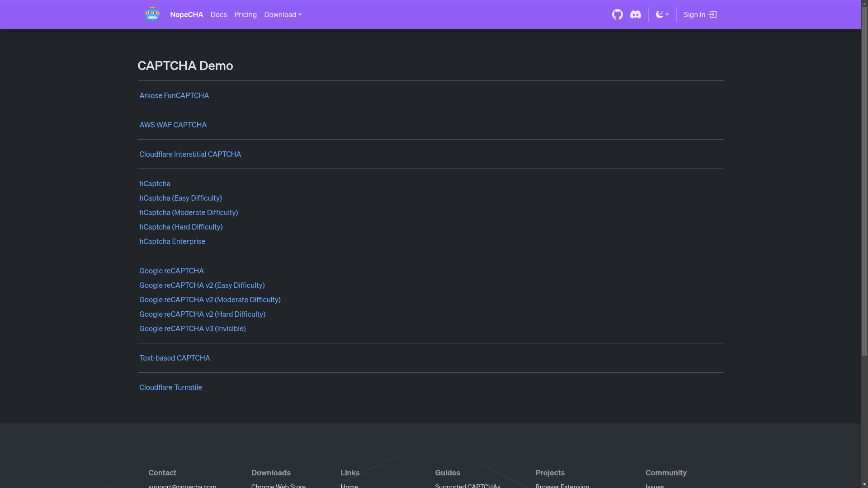Open the GitHub icon link

(x=617, y=14)
